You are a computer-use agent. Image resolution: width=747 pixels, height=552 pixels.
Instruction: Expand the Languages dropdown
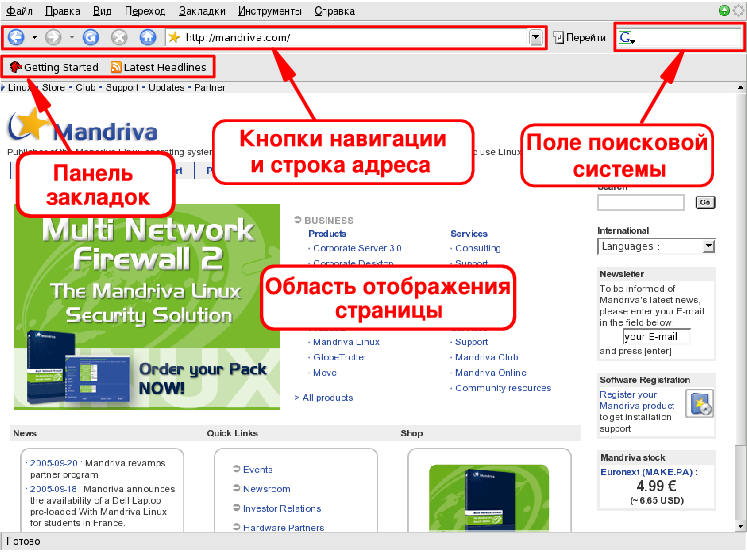coord(656,246)
